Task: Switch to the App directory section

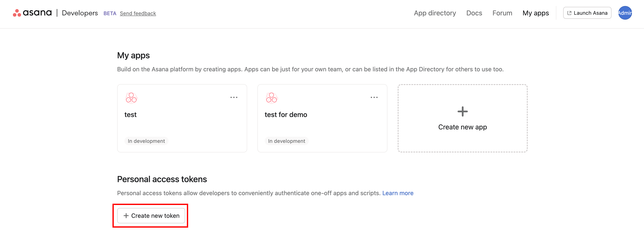Action: (x=435, y=13)
